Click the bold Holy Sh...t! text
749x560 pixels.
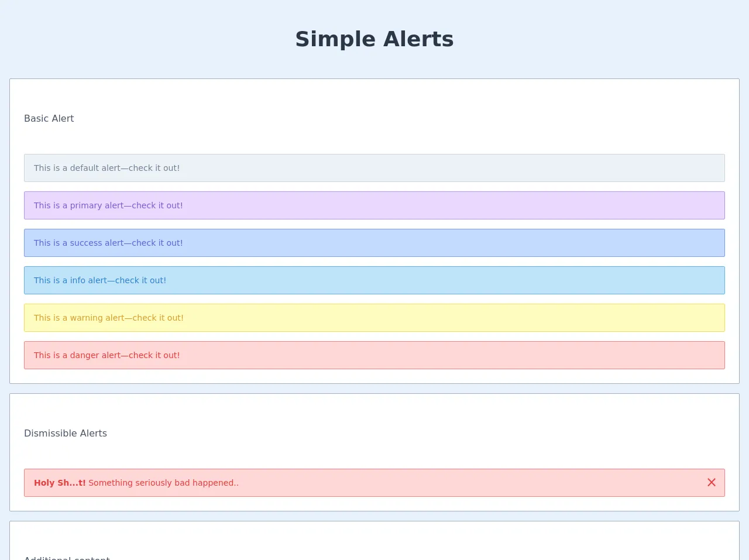(x=60, y=483)
